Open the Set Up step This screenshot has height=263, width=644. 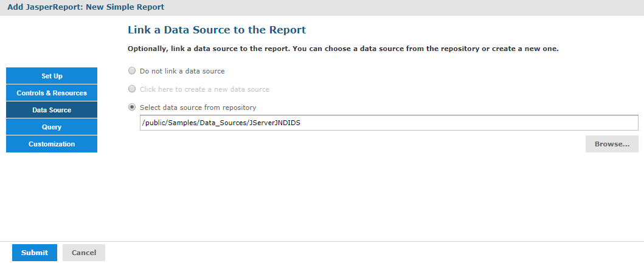click(52, 76)
